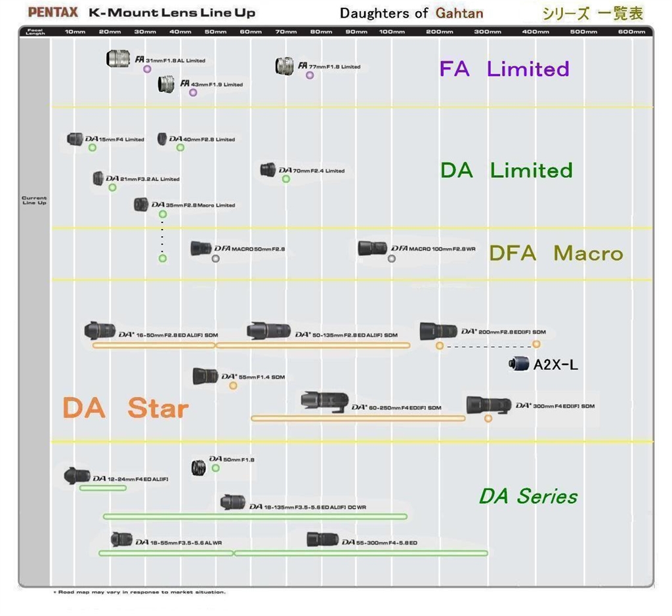
Task: Click the DA* 50-135mm F2.8 lens image
Action: (x=268, y=331)
